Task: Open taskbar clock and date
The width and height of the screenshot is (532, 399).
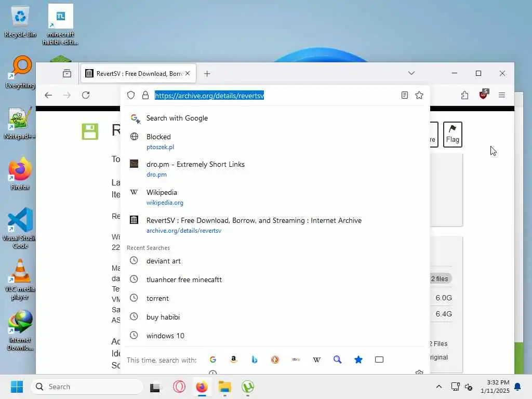Action: pyautogui.click(x=495, y=387)
